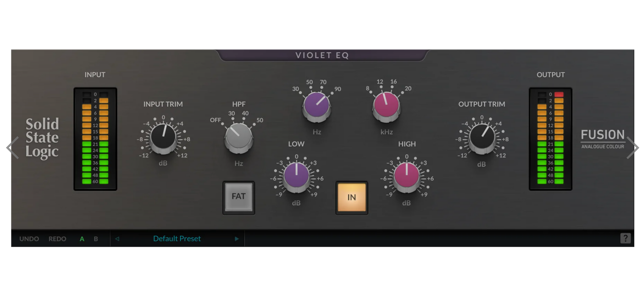644x294 pixels.
Task: Click the FUSION Analogue Colour logo
Action: tap(603, 139)
